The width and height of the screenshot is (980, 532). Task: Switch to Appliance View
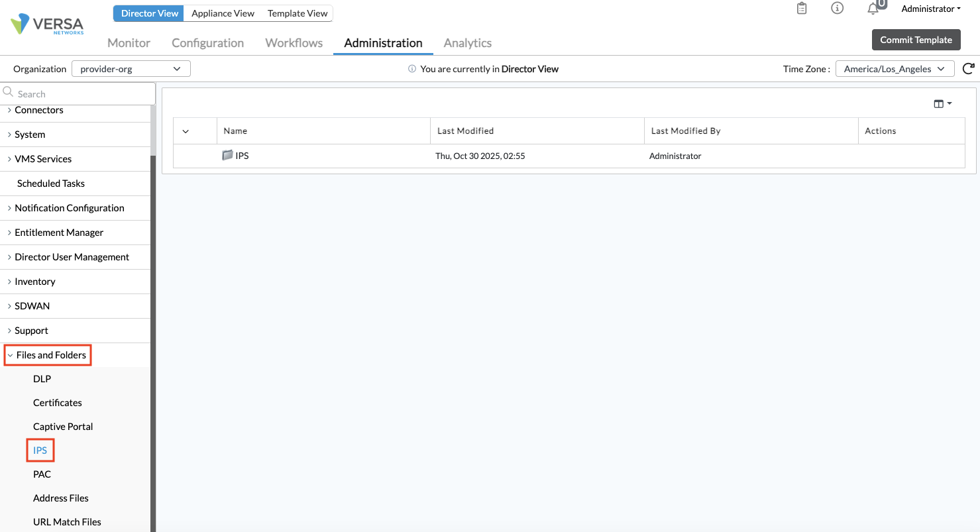[223, 13]
